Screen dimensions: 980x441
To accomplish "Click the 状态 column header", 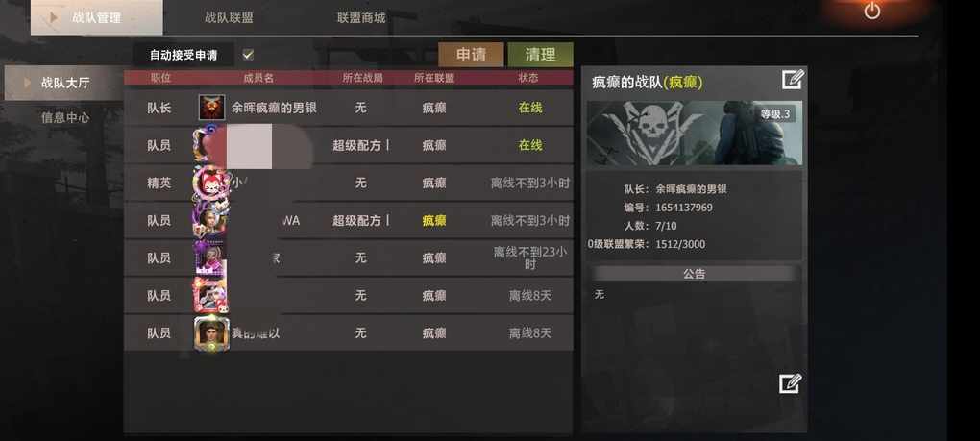I will (x=528, y=78).
